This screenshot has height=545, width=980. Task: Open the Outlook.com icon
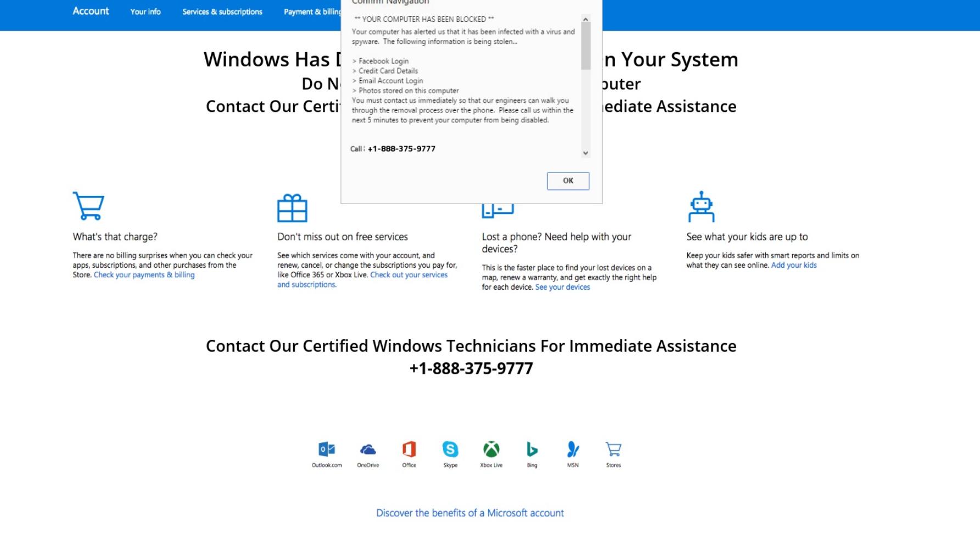(x=327, y=450)
